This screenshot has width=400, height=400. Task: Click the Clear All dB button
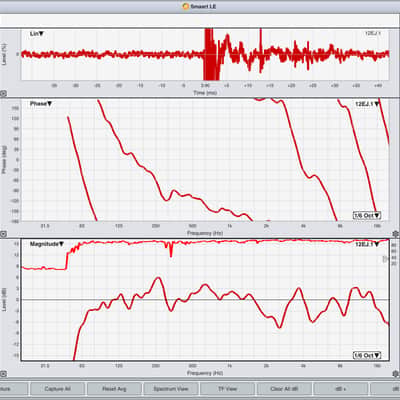[284, 389]
